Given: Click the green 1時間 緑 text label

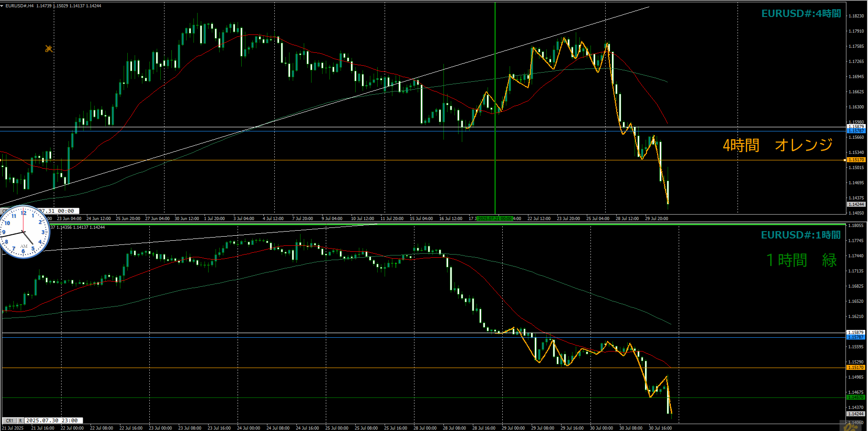Looking at the screenshot, I should point(801,260).
